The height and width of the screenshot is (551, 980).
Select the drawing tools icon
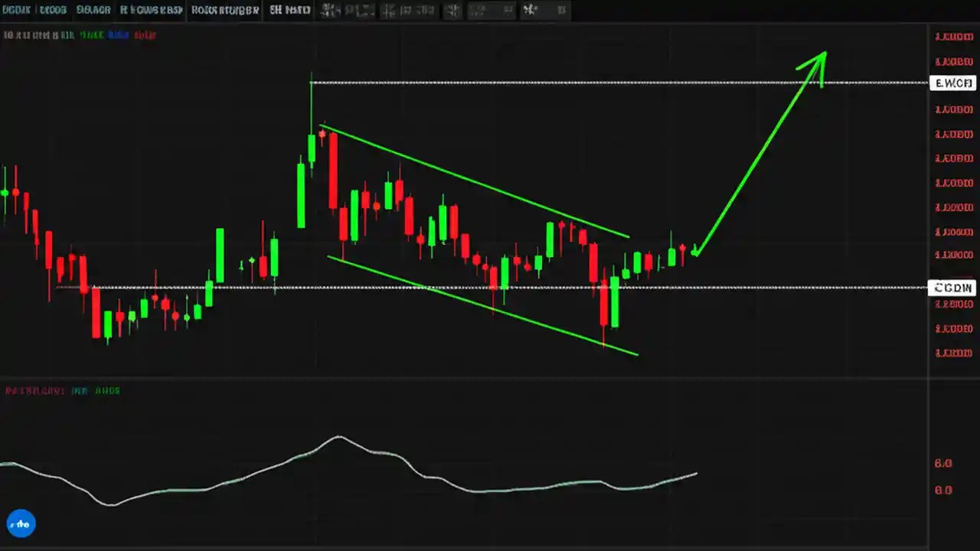coord(388,10)
